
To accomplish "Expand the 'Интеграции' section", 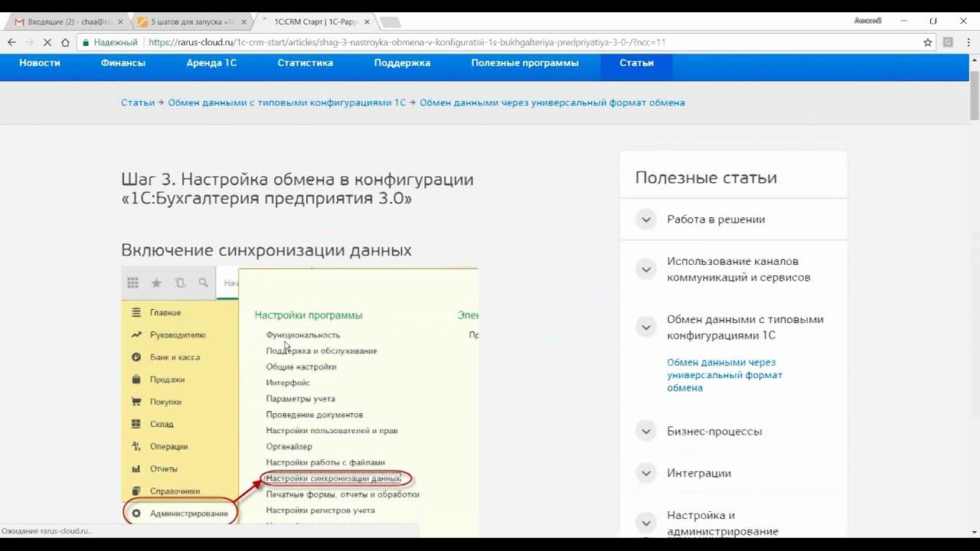I will click(646, 474).
